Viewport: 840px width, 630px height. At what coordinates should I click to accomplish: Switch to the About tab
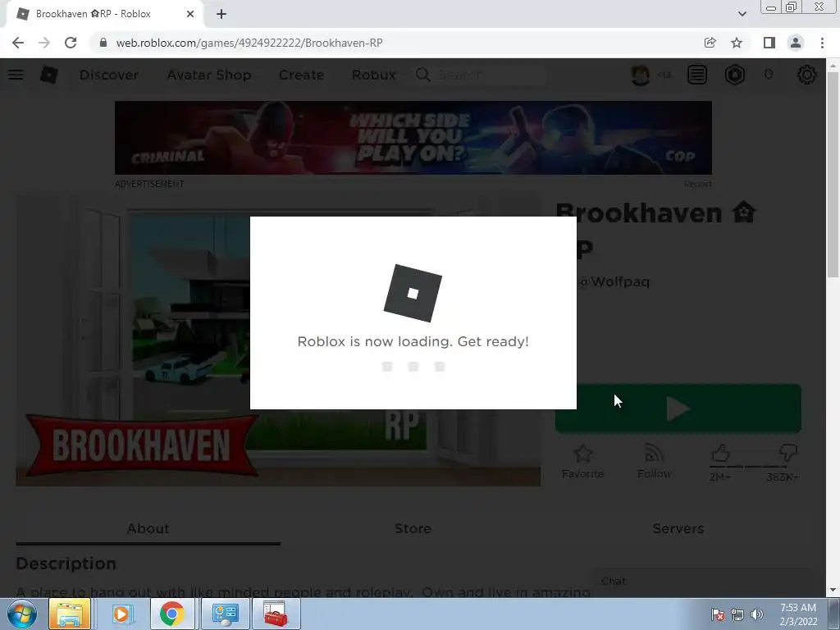tap(148, 529)
